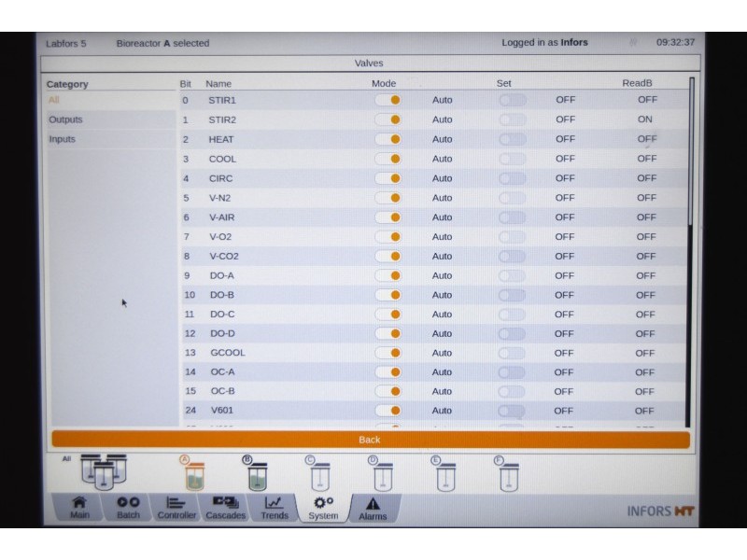Click the clock showing 09:32:37

[675, 42]
